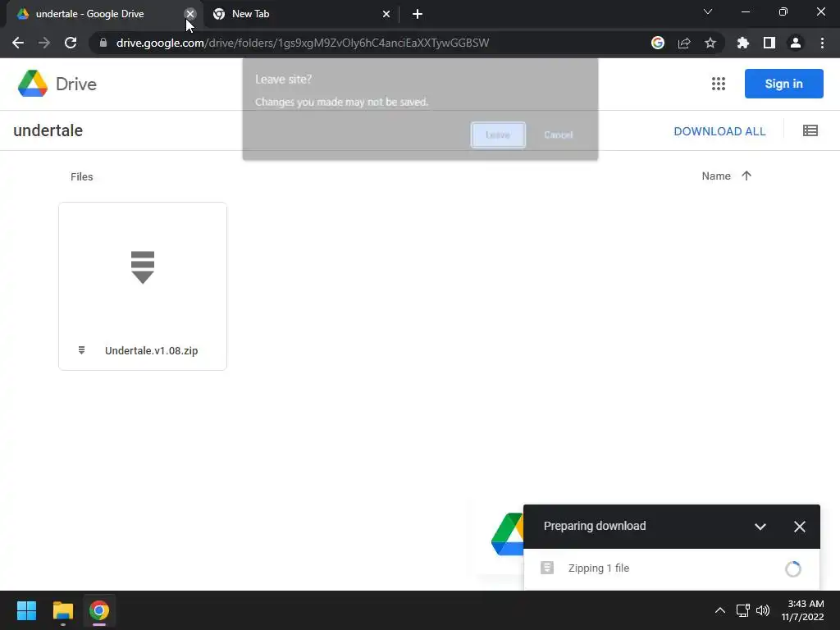840x630 pixels.
Task: Confirm Leave in the dialog
Action: coord(498,135)
